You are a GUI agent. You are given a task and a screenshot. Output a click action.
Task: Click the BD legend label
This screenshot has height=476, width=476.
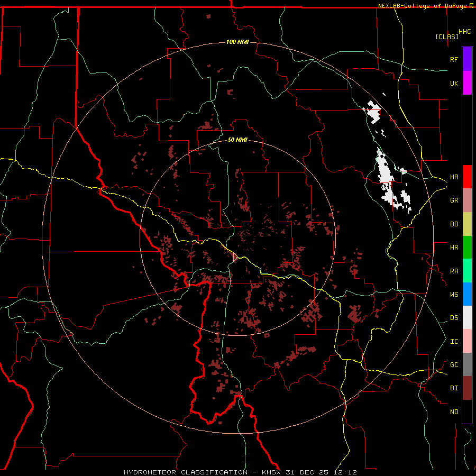pyautogui.click(x=454, y=224)
